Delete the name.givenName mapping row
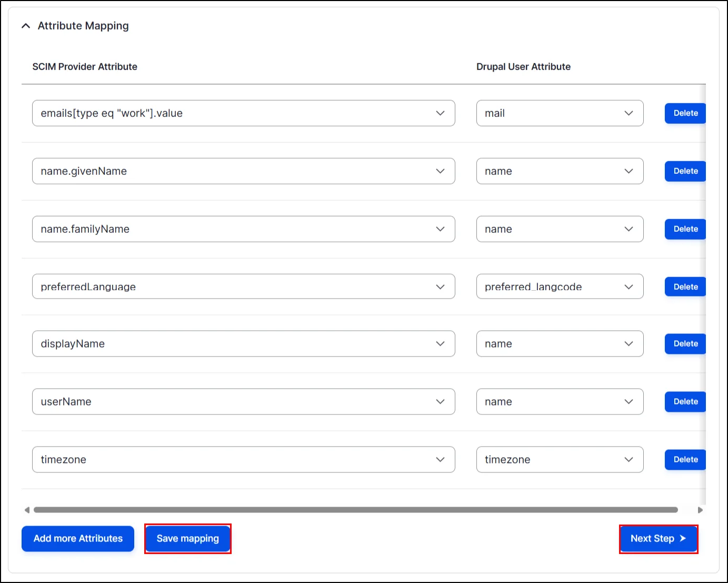The image size is (728, 583). pos(685,171)
